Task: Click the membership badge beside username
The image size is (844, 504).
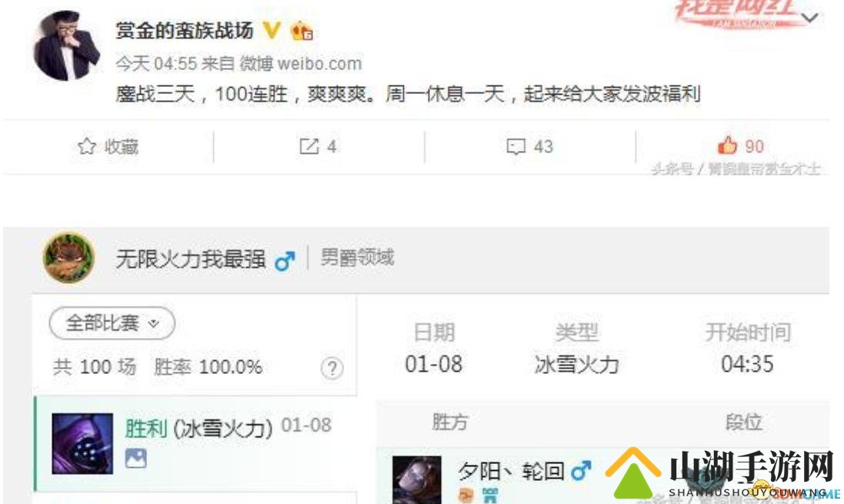Action: [x=302, y=31]
